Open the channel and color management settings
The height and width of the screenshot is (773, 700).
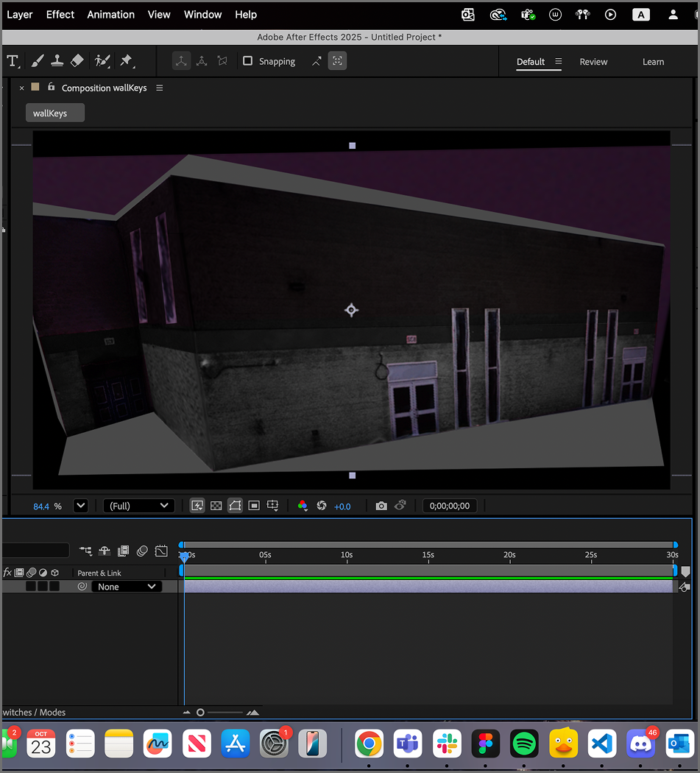pyautogui.click(x=303, y=505)
